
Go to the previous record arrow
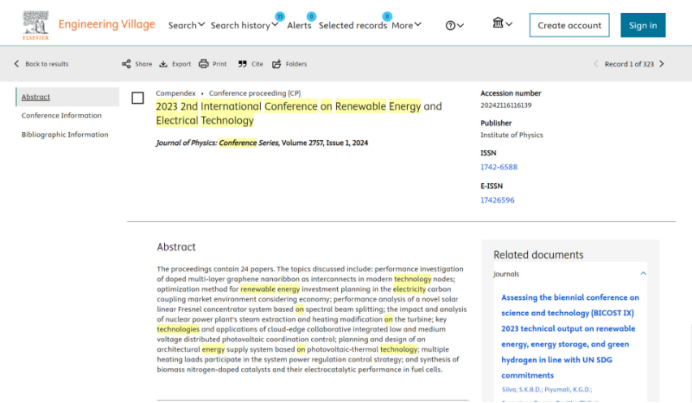tap(596, 64)
